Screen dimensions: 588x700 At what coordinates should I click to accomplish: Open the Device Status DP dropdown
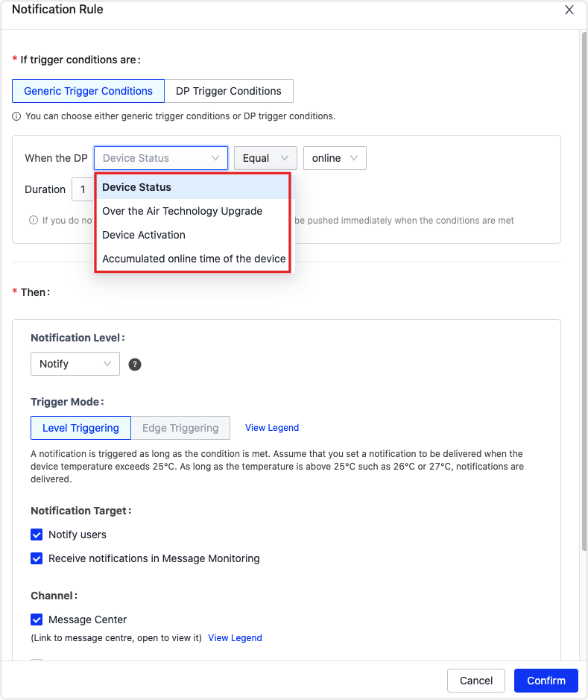tap(160, 158)
